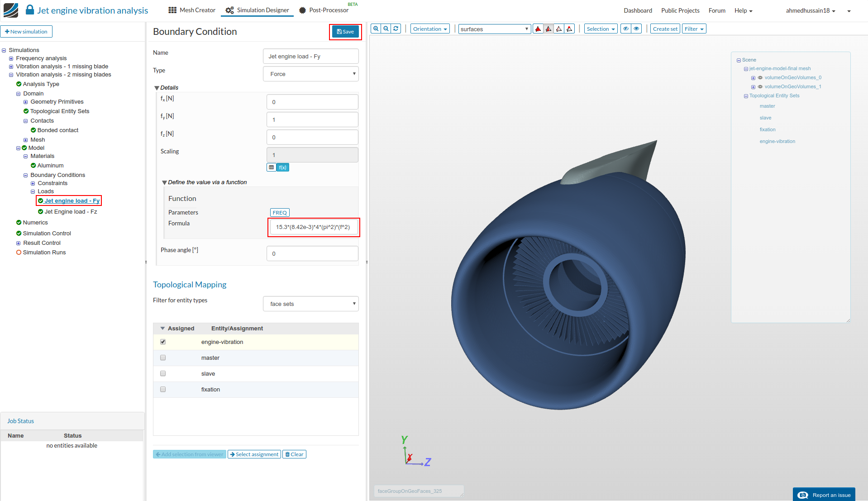
Task: Zoom in the 3D viewer
Action: click(x=376, y=29)
